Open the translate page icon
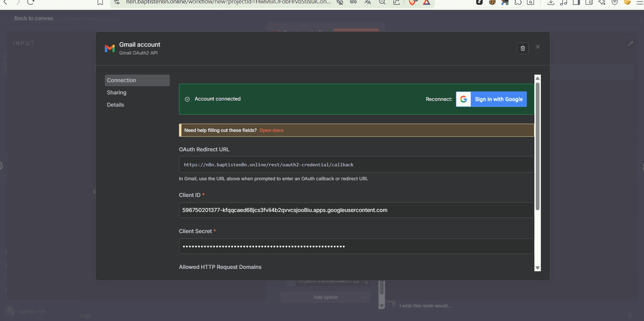The image size is (644, 321). [x=368, y=2]
